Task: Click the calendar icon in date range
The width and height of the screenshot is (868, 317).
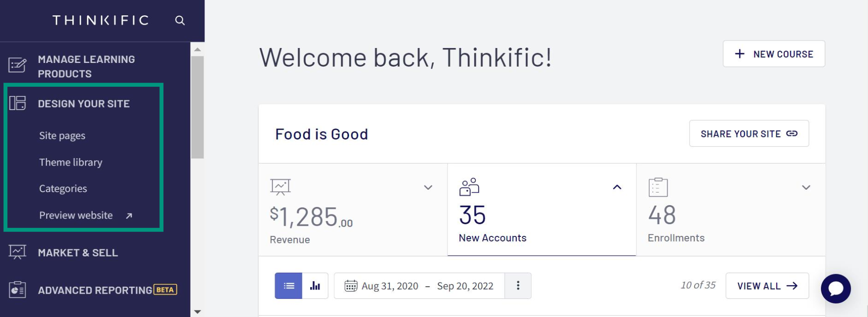Action: click(351, 286)
